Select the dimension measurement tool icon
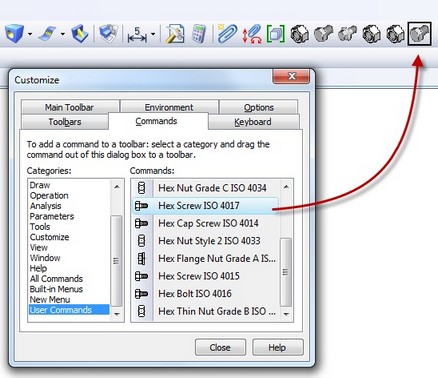The height and width of the screenshot is (378, 438). [x=137, y=35]
